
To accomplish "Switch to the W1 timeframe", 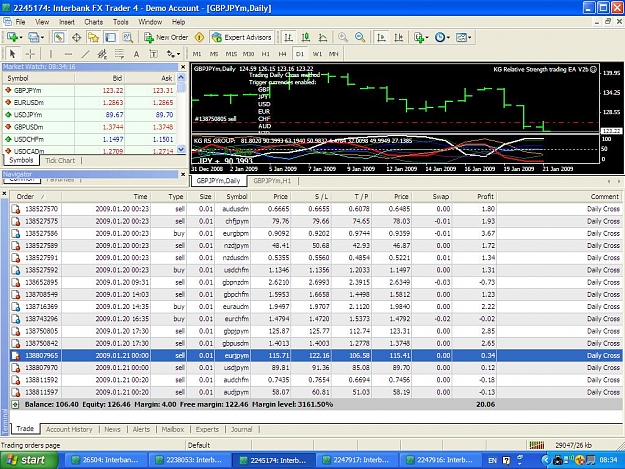I will 317,54.
